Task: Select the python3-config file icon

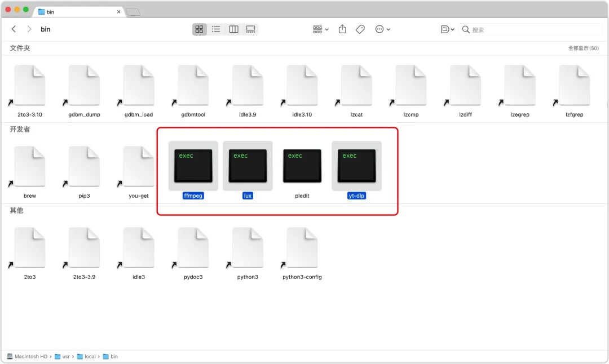Action: pyautogui.click(x=302, y=247)
